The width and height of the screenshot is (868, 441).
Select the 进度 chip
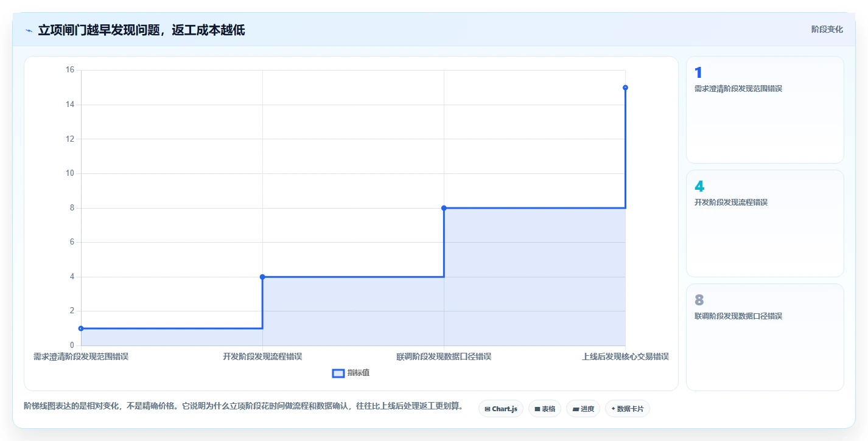tap(583, 409)
